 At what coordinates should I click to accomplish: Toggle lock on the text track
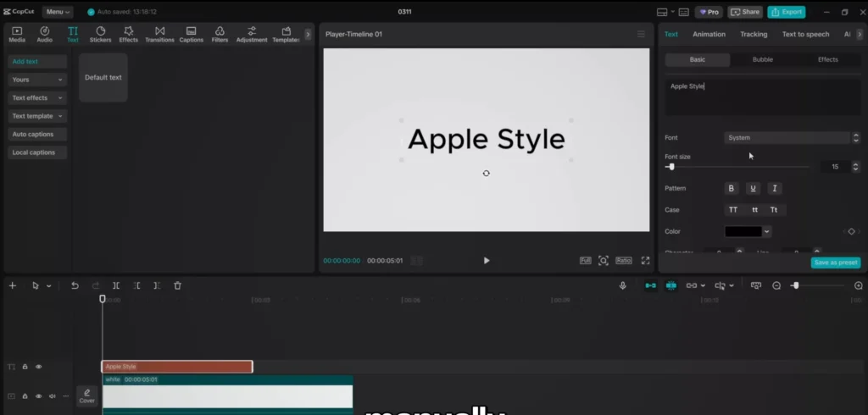[x=25, y=367]
